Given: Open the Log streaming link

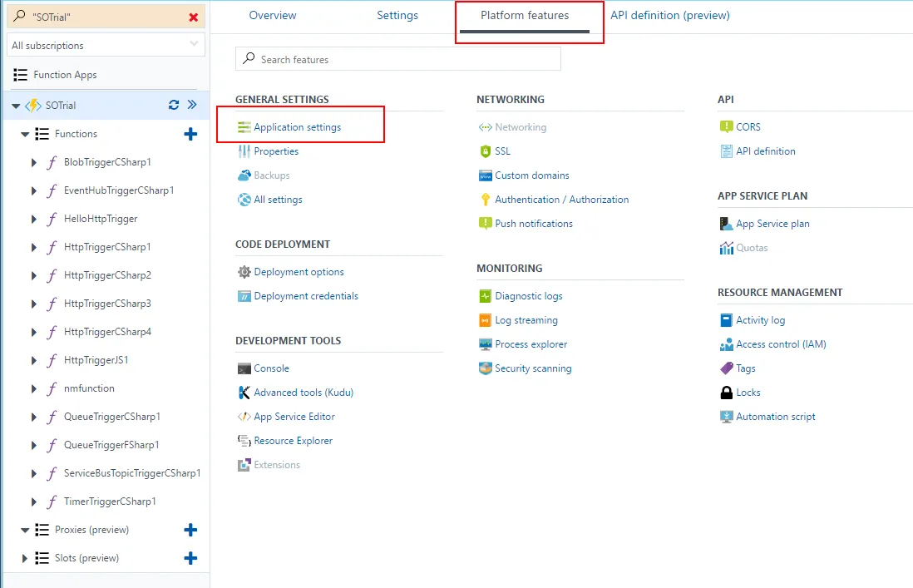Looking at the screenshot, I should click(x=526, y=320).
